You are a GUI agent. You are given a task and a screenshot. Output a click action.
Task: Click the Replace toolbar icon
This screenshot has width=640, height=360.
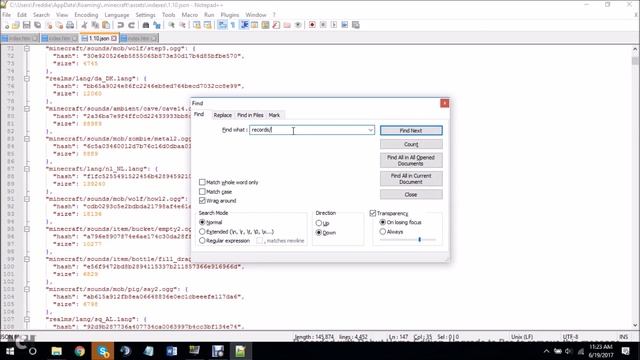[x=157, y=25]
